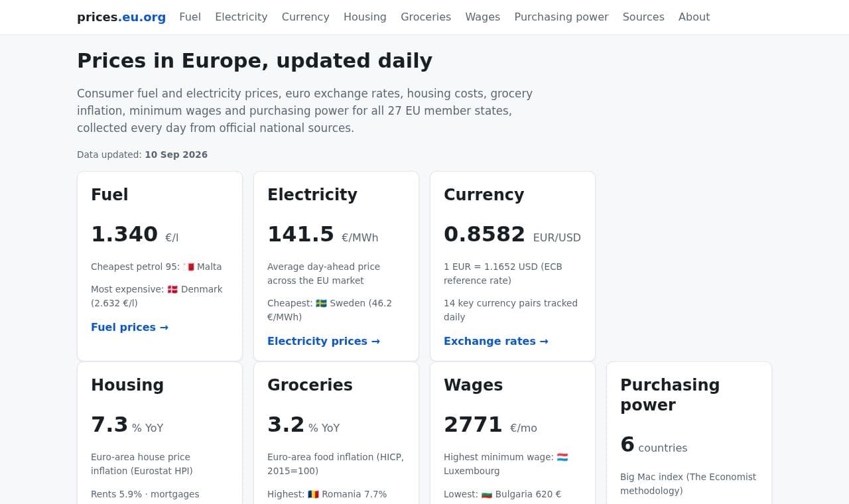Viewport: 849px width, 504px height.
Task: Visit the Groceries navigation link
Action: tap(426, 17)
